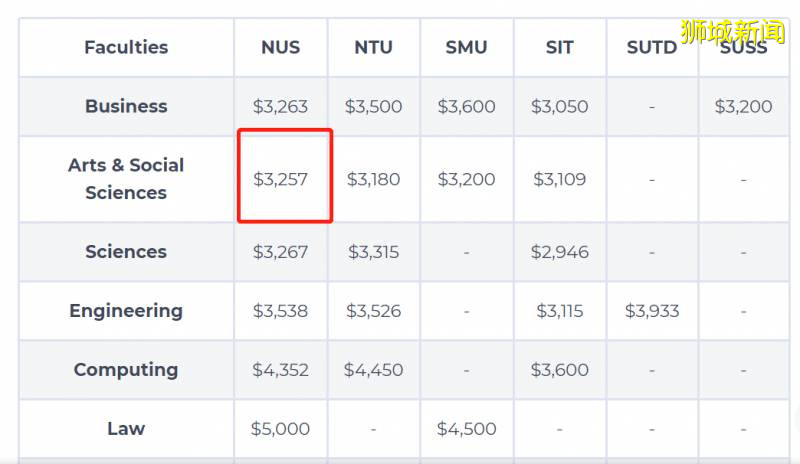Select the NUS column header

[x=280, y=47]
